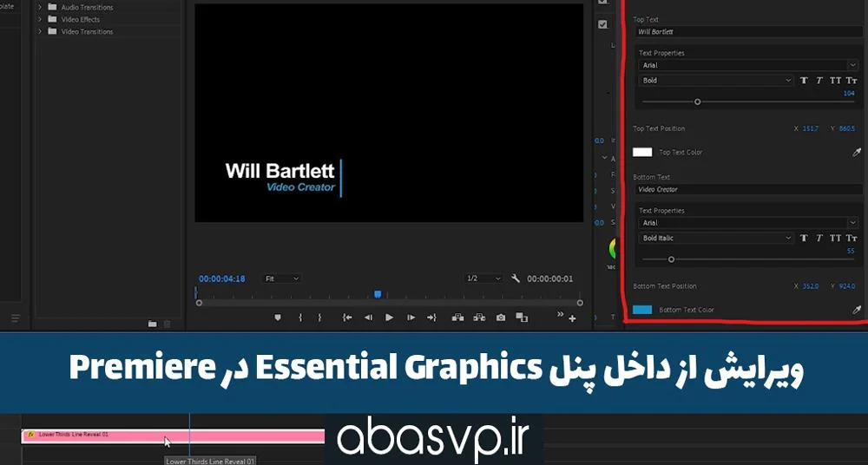Open the Bold font style dropdown
This screenshot has width=868, height=465.
click(716, 81)
